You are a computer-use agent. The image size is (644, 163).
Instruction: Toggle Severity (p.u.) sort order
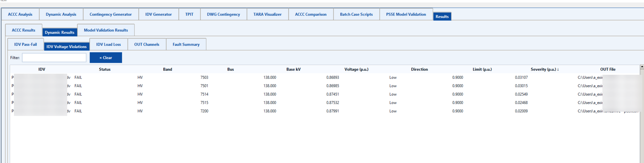[x=545, y=69]
